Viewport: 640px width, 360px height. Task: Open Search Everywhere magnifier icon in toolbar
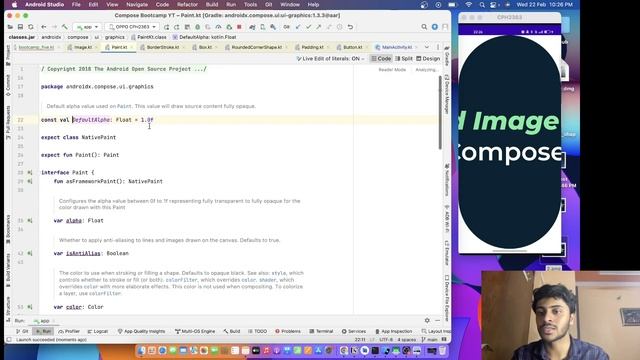point(424,27)
